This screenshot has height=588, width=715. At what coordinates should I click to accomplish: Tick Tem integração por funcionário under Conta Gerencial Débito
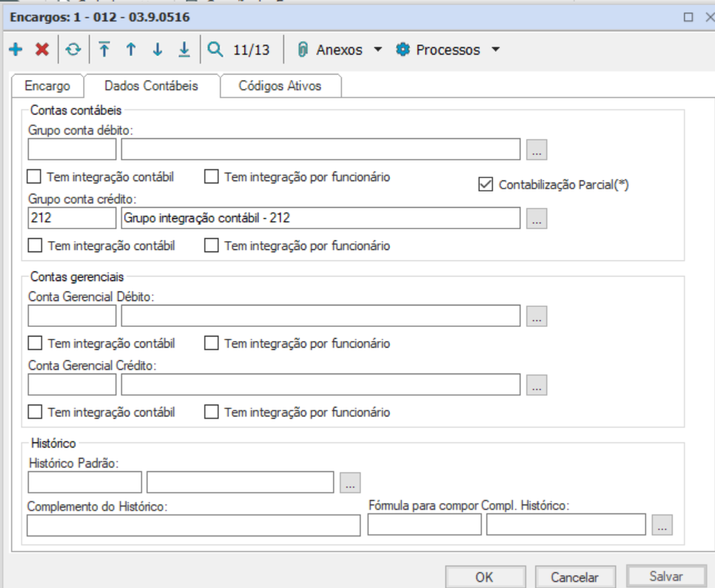pos(211,342)
